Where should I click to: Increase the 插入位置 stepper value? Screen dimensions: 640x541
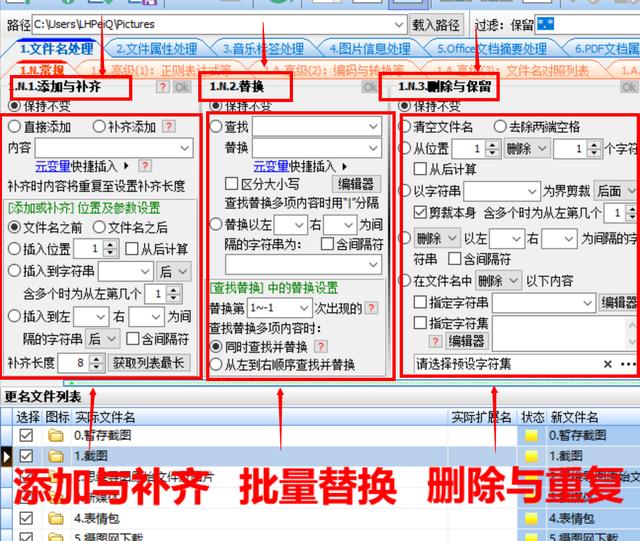[110, 245]
